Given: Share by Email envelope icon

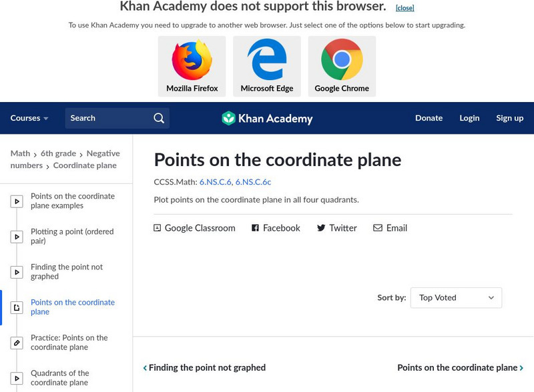Looking at the screenshot, I should coord(378,228).
